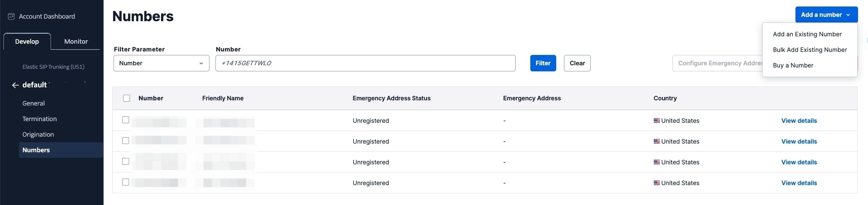Open the Filter Parameter dropdown
Image resolution: width=868 pixels, height=205 pixels.
coord(161,63)
